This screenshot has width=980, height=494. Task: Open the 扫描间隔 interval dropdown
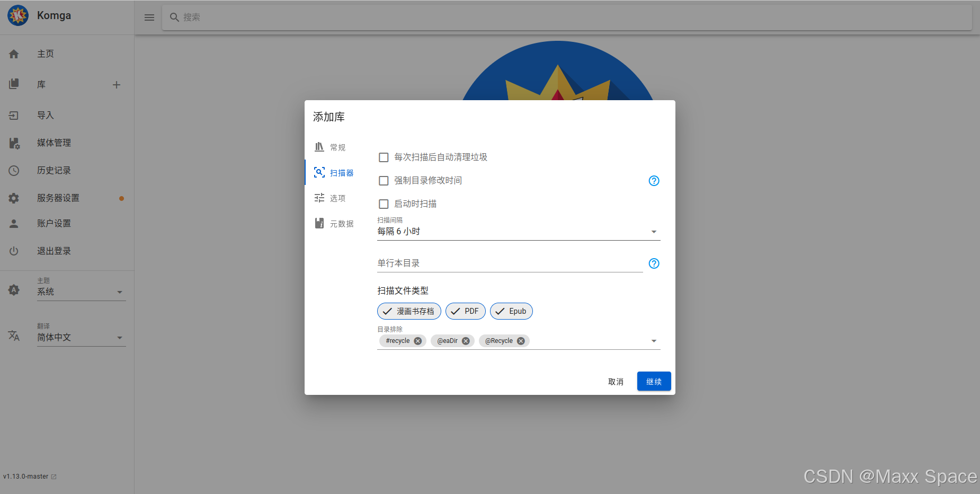click(519, 232)
